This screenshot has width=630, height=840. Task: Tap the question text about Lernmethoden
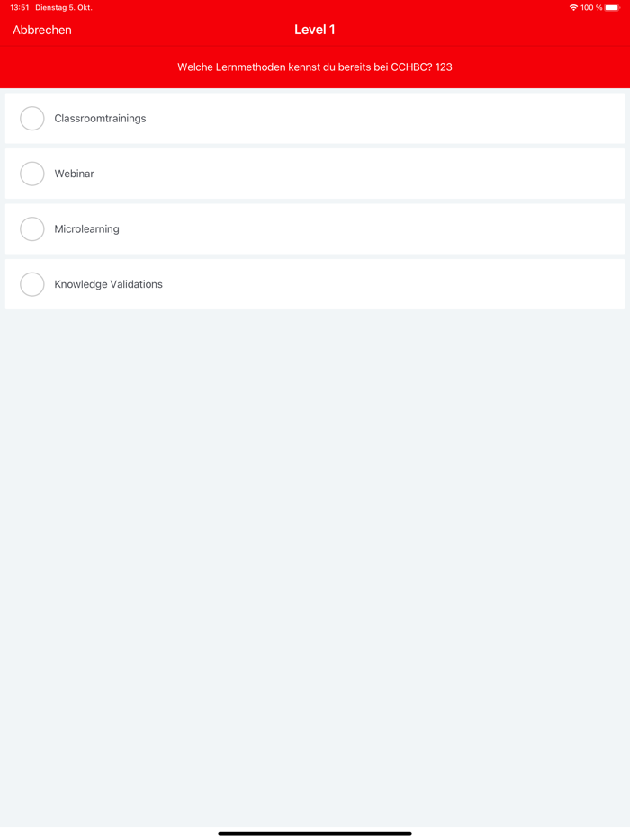[315, 67]
